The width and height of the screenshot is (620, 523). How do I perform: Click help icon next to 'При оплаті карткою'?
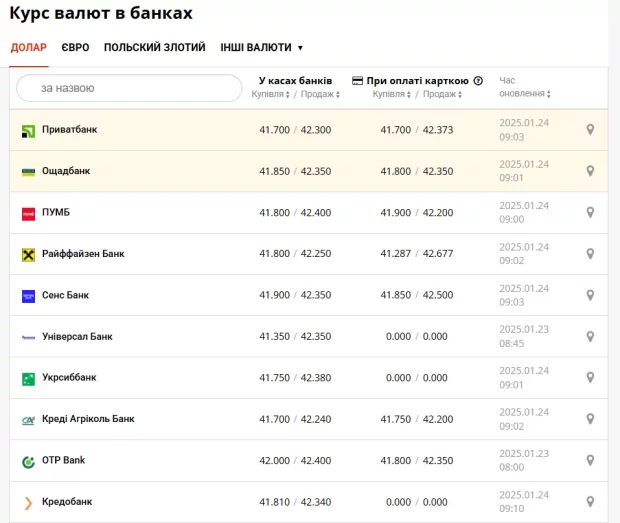point(478,81)
